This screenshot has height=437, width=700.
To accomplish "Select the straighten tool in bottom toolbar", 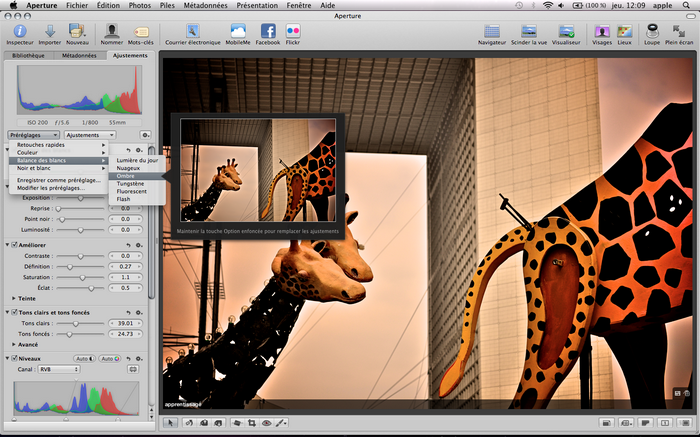I will [x=238, y=423].
